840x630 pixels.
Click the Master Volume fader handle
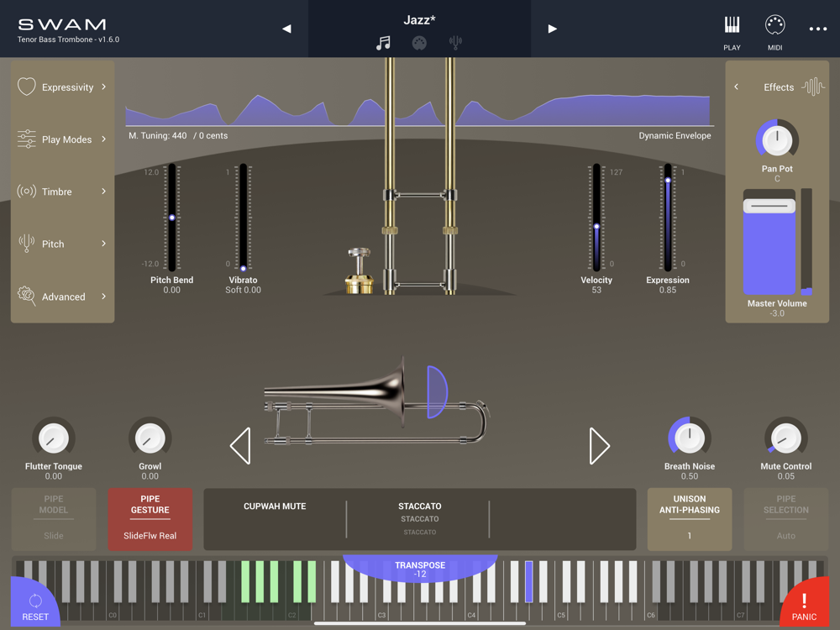click(769, 206)
